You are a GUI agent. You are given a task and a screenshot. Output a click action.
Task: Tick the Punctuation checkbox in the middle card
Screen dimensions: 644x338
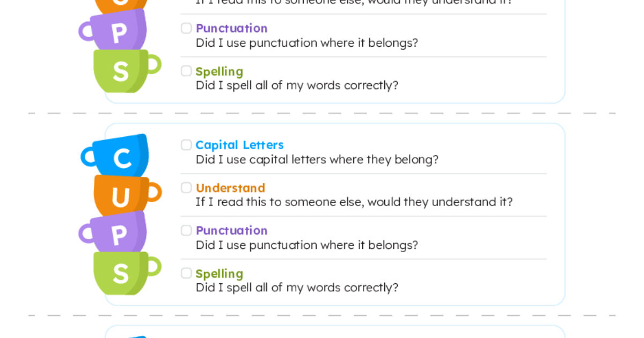[186, 230]
